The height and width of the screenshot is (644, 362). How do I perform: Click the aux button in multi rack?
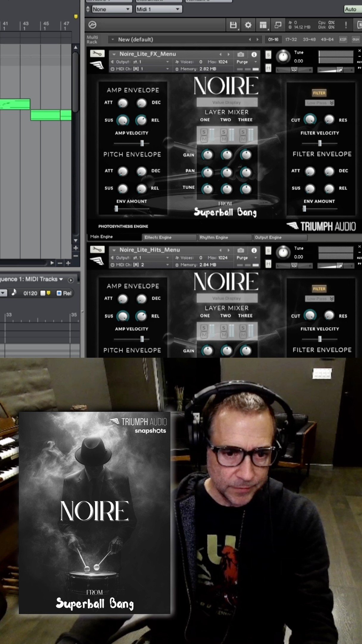[356, 39]
